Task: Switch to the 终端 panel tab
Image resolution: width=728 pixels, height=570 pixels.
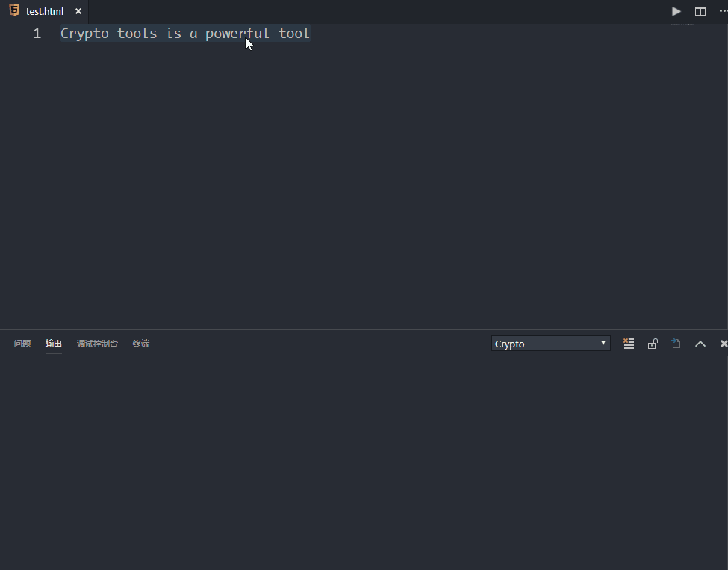Action: [x=140, y=344]
